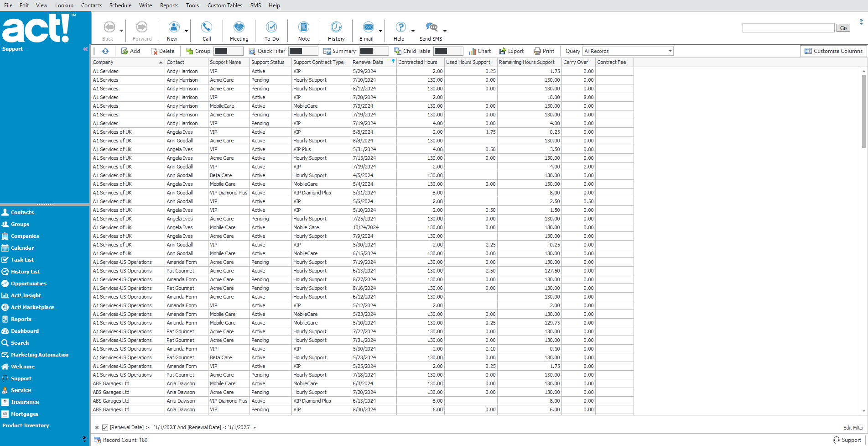This screenshot has width=868, height=446.
Task: Click the Edit Filter link
Action: pyautogui.click(x=853, y=428)
